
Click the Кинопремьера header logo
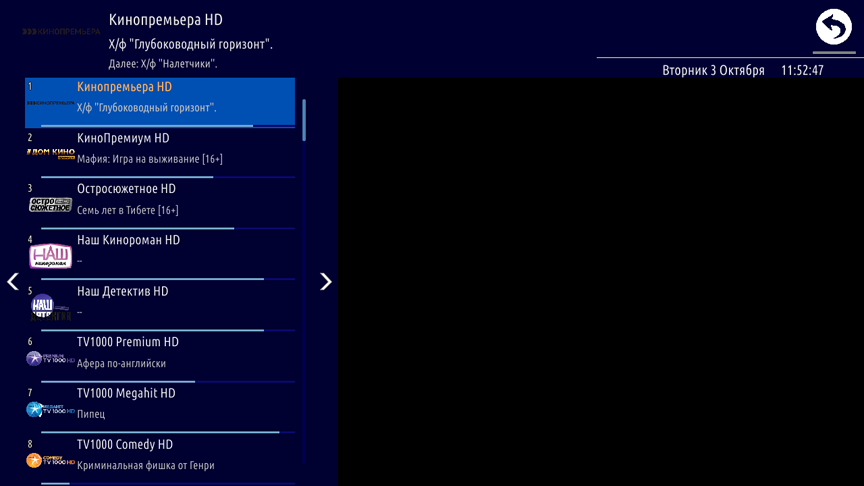coord(61,32)
